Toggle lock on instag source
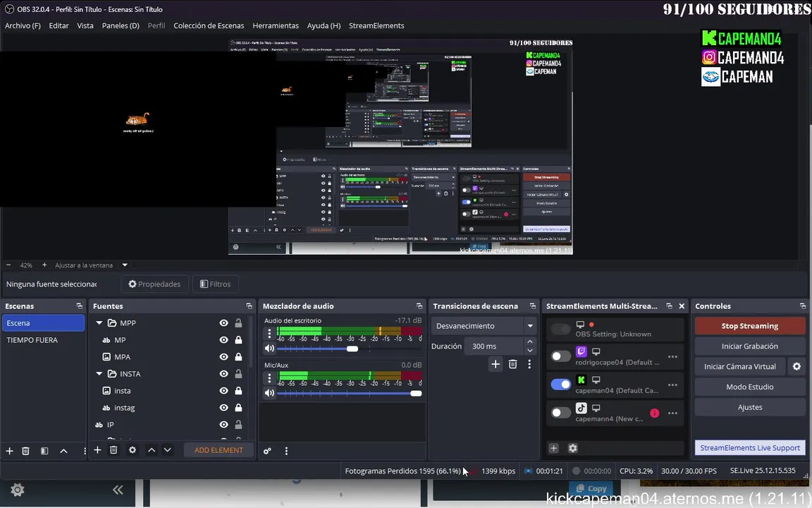The width and height of the screenshot is (812, 508). [x=238, y=408]
